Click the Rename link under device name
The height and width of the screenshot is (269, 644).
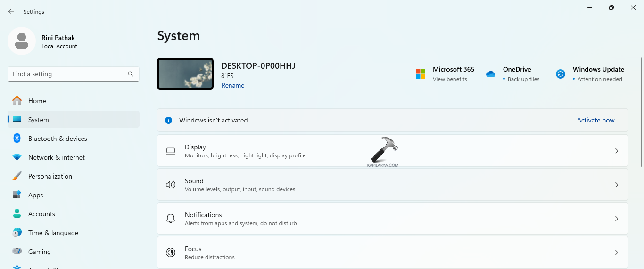click(x=233, y=85)
